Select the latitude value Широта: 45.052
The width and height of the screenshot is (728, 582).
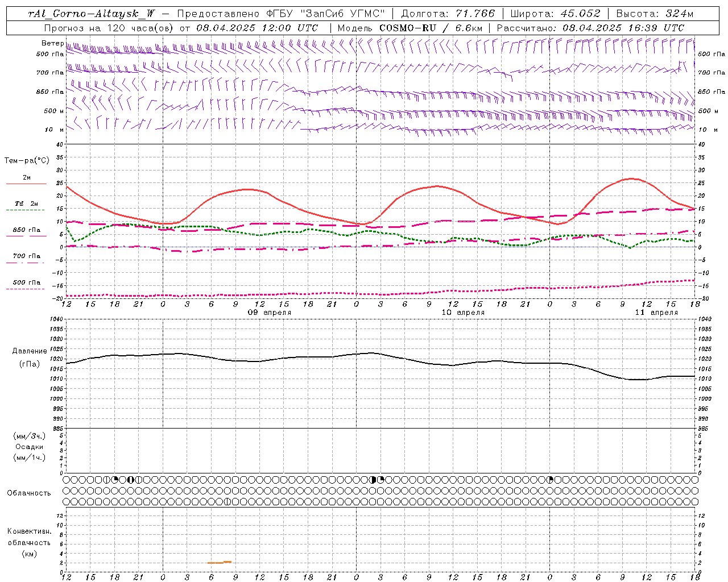[555, 14]
